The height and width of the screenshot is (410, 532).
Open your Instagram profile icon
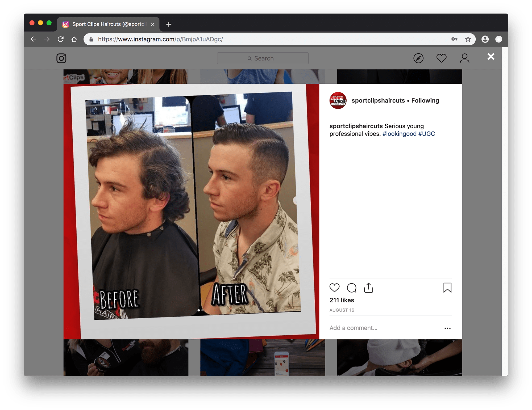pos(464,58)
